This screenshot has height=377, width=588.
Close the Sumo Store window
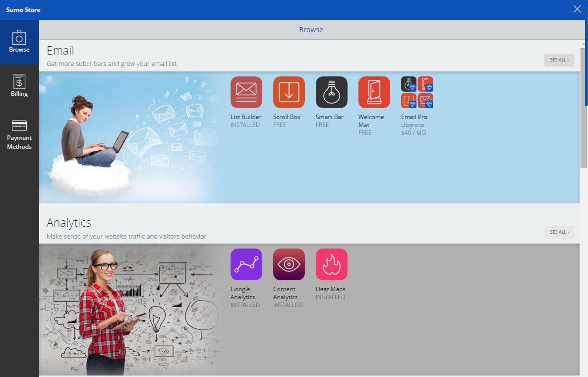pyautogui.click(x=577, y=9)
